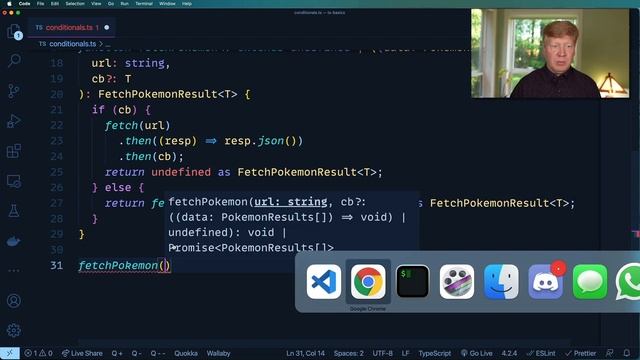640x360 pixels.
Task: Open the Remote Explorer view
Action: pos(14,181)
